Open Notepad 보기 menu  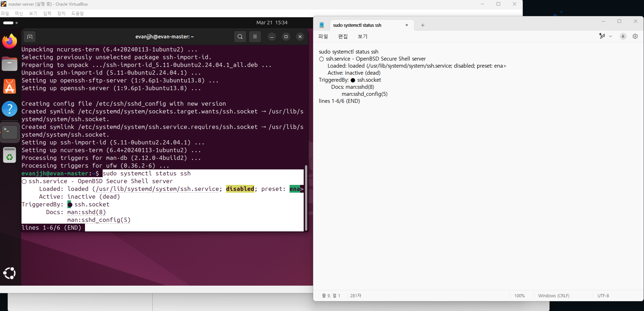click(x=363, y=36)
